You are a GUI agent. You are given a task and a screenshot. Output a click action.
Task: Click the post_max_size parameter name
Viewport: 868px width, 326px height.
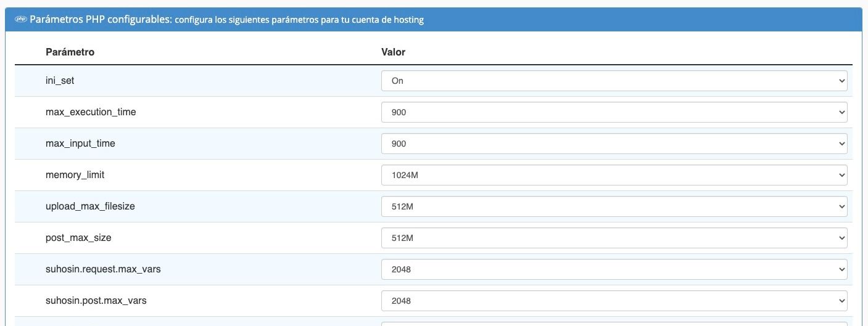[78, 238]
